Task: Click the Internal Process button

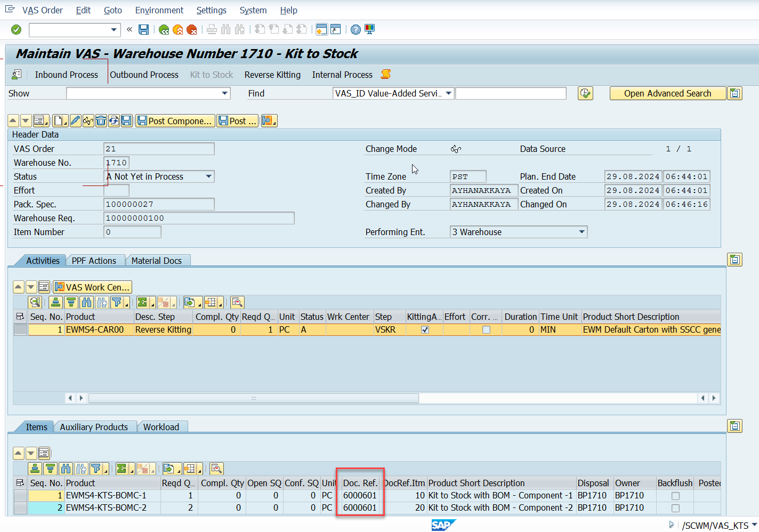Action: click(342, 75)
